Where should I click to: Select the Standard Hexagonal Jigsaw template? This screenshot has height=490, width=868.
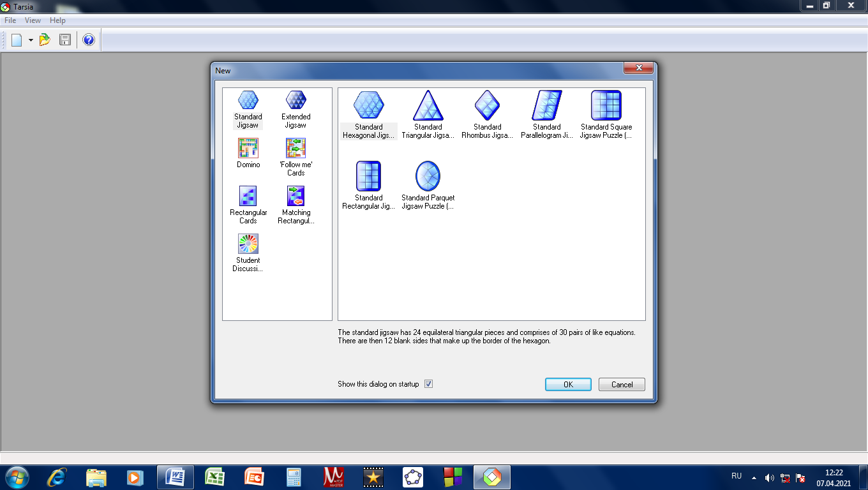369,105
